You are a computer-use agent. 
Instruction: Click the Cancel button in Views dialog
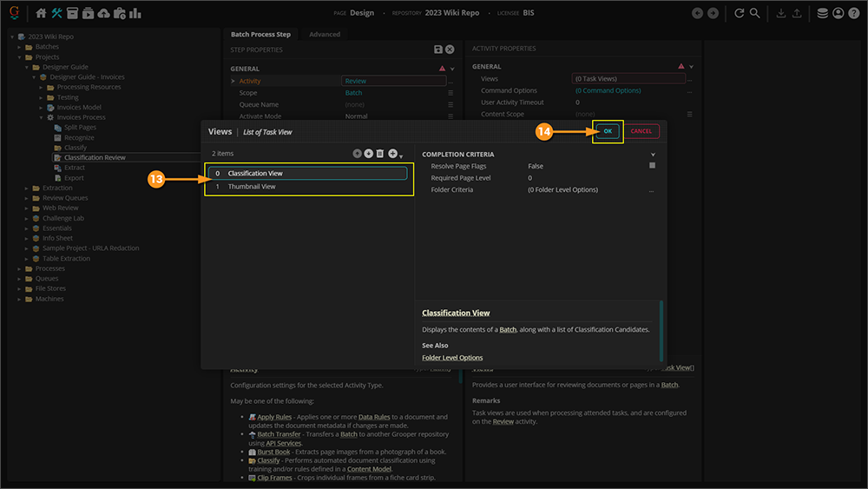click(641, 131)
